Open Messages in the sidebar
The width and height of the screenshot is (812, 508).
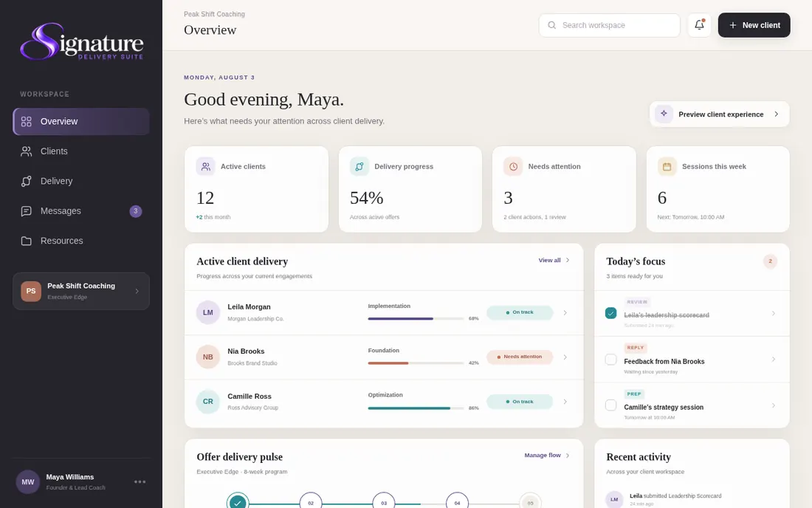(x=81, y=210)
